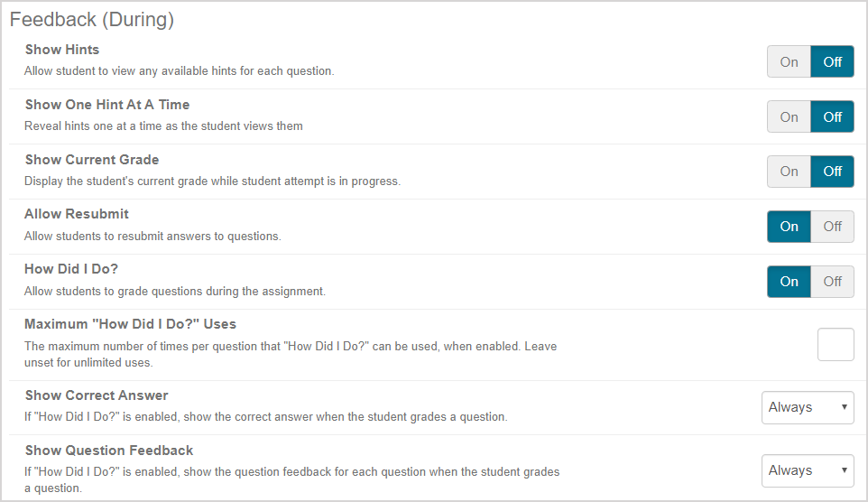Click the Allow Resubmit setting label
868x502 pixels.
77,214
